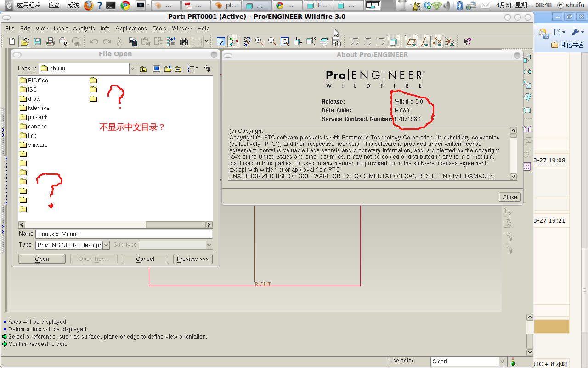Click the Open file toolbar icon

pos(25,41)
